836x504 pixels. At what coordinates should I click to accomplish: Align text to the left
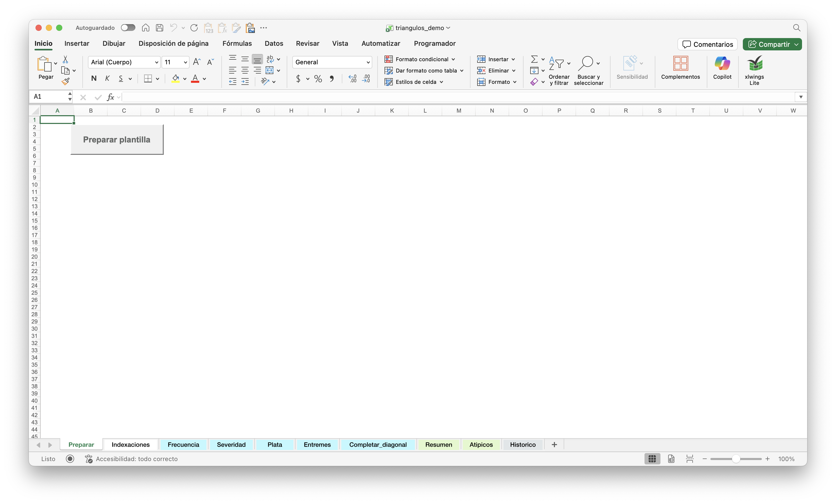[232, 70]
